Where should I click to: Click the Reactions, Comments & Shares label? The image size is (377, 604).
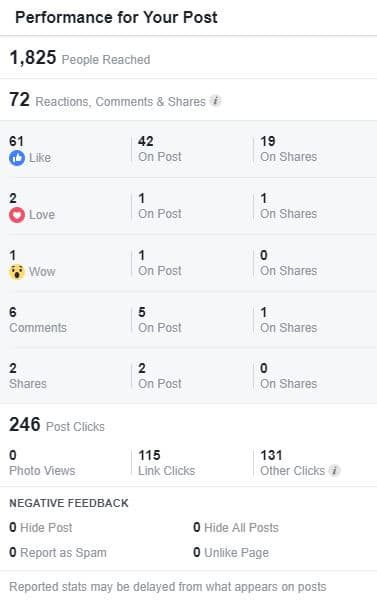pyautogui.click(x=121, y=102)
